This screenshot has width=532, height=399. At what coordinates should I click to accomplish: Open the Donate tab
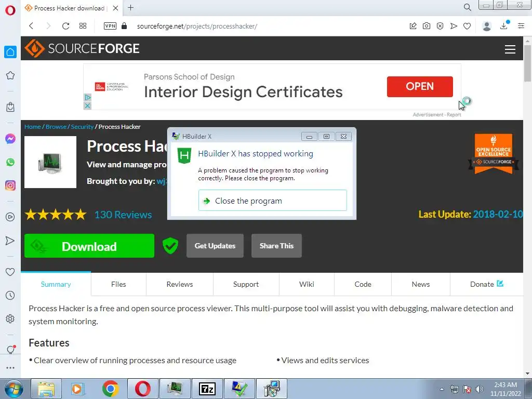tap(486, 284)
